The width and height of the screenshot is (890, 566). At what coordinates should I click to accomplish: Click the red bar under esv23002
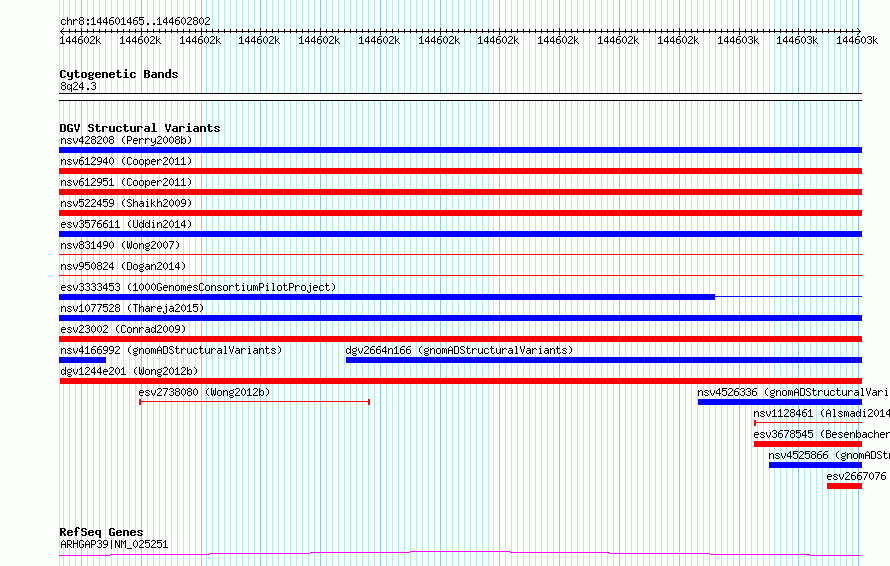coord(460,339)
